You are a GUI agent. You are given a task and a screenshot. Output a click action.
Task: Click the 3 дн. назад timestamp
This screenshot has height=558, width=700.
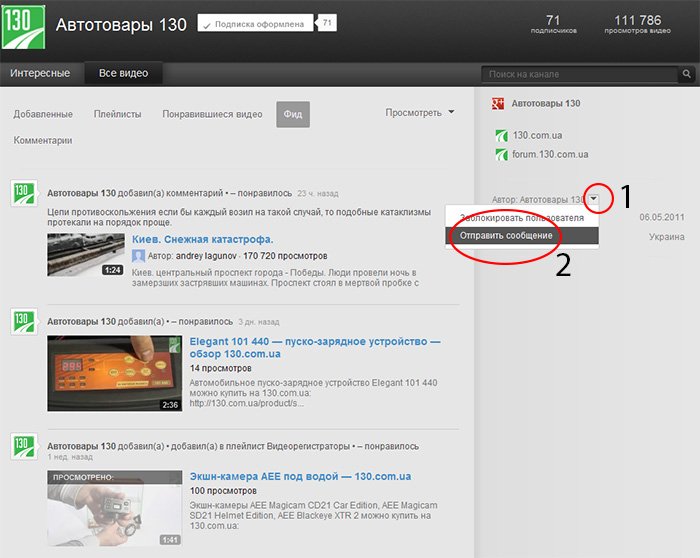[x=259, y=322]
